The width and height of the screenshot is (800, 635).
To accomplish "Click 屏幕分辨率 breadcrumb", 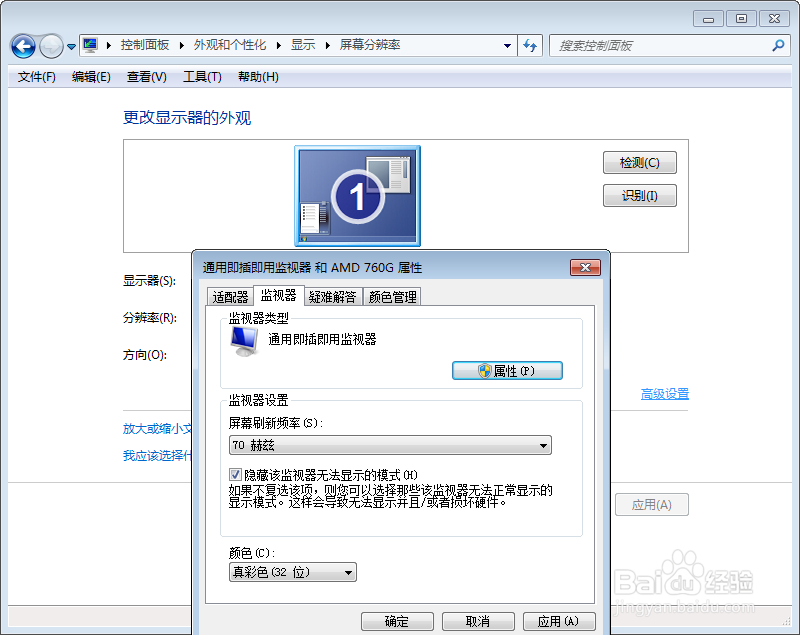I will (370, 45).
